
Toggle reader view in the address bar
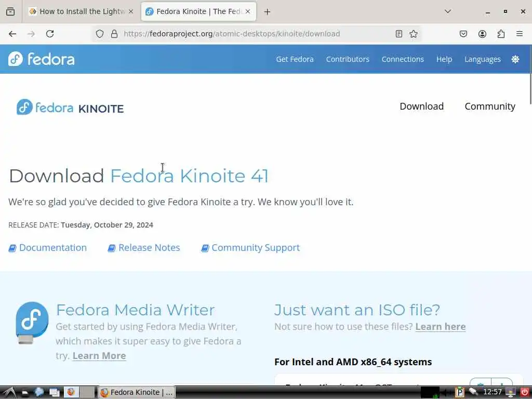point(398,34)
